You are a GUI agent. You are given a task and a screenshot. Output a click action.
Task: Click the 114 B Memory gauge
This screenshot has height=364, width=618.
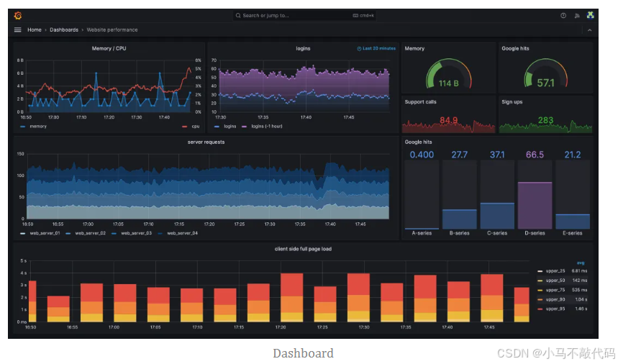point(448,75)
